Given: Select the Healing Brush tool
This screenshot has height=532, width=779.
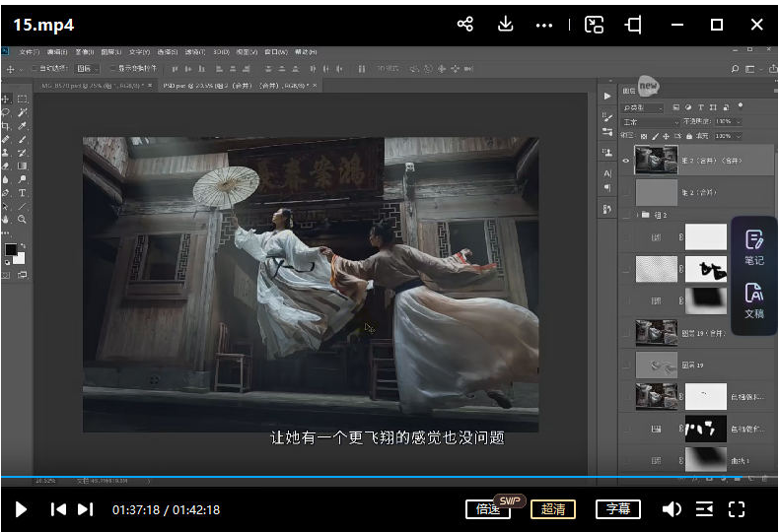Looking at the screenshot, I should (7, 140).
